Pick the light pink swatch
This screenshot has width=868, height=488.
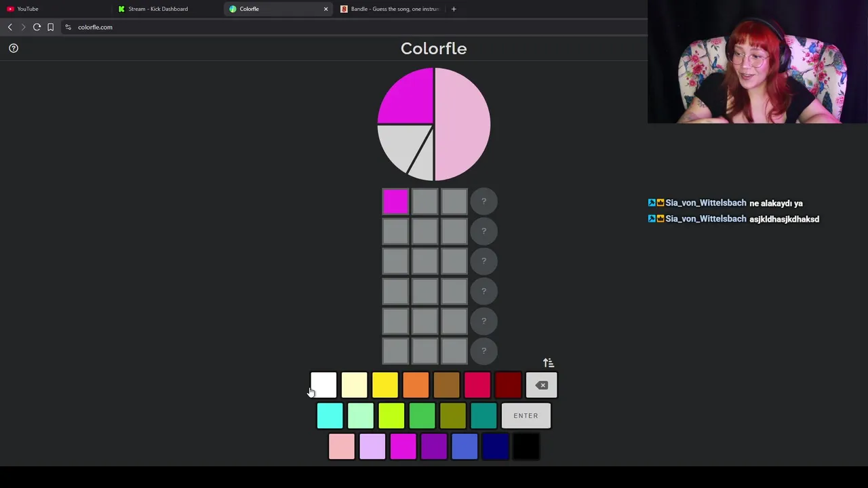[342, 447]
